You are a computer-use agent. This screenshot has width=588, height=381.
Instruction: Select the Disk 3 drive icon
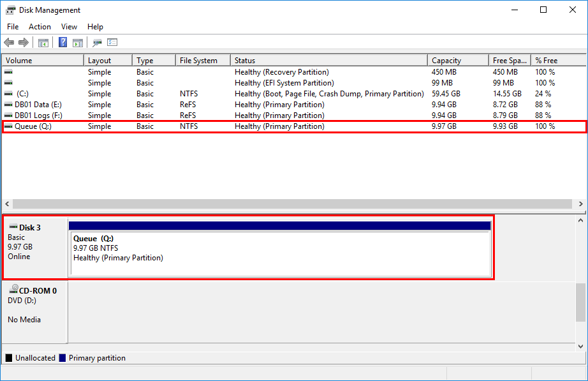13,227
